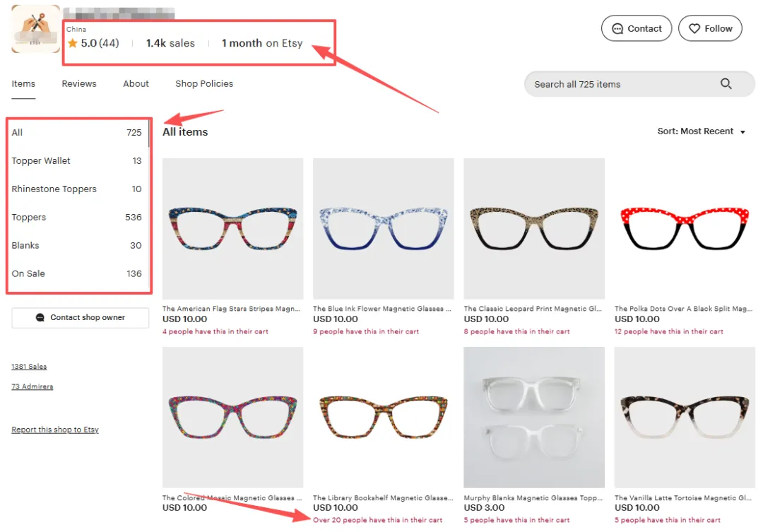Choose the Rhinestone Toppers category
Screen dimensions: 763x532
tap(54, 189)
